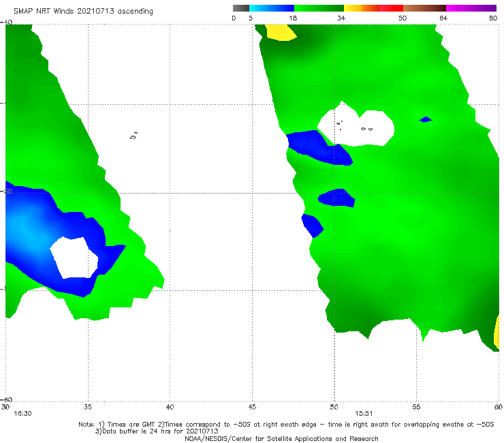The width and height of the screenshot is (504, 443).
Task: Click the longitude axis label '45'
Action: pos(252,407)
